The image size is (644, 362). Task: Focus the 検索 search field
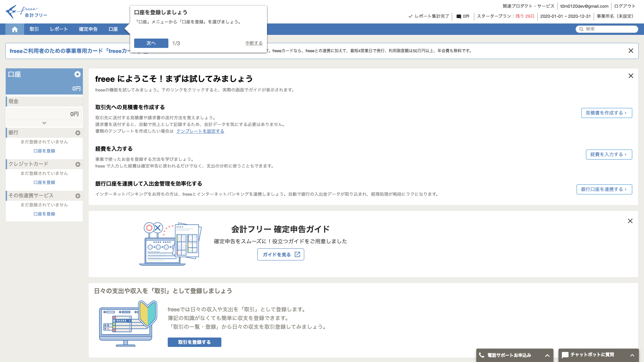coord(607,29)
